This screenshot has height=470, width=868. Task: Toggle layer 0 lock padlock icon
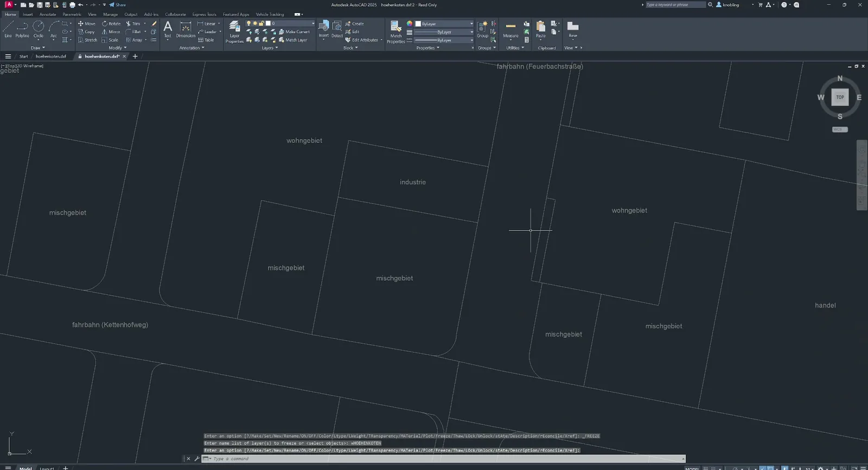[261, 23]
